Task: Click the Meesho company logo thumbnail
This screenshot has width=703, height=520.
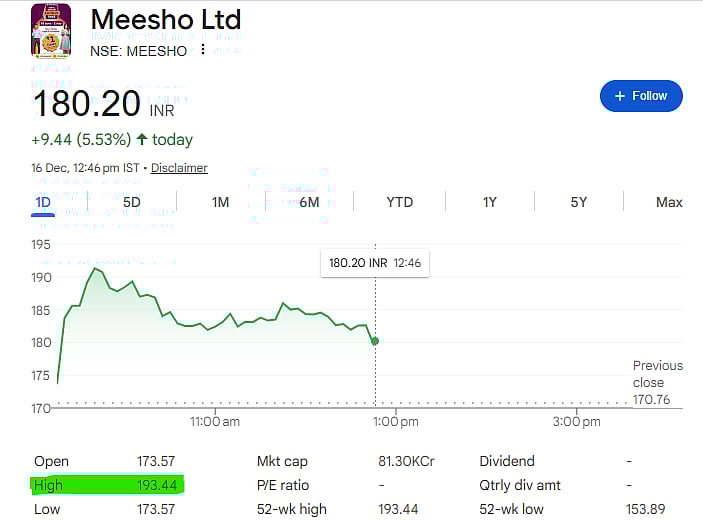Action: pos(51,30)
